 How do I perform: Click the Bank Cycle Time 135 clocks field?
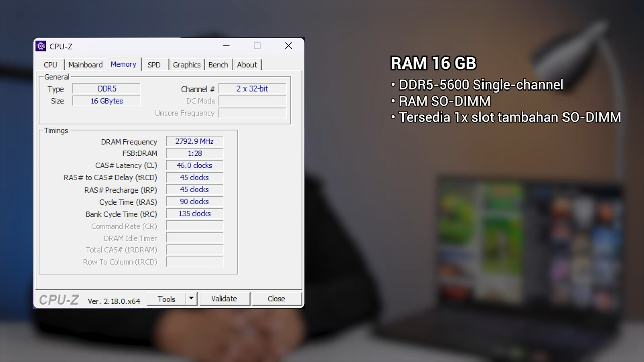194,214
